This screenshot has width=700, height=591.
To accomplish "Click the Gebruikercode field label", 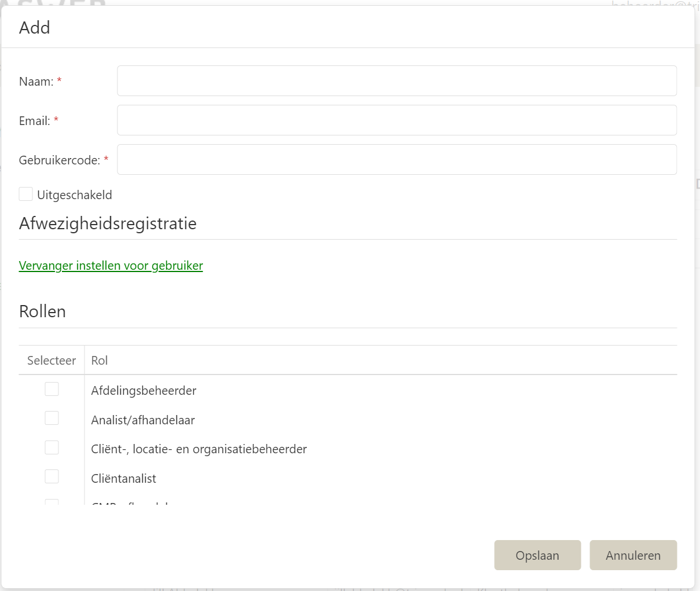I will (60, 160).
